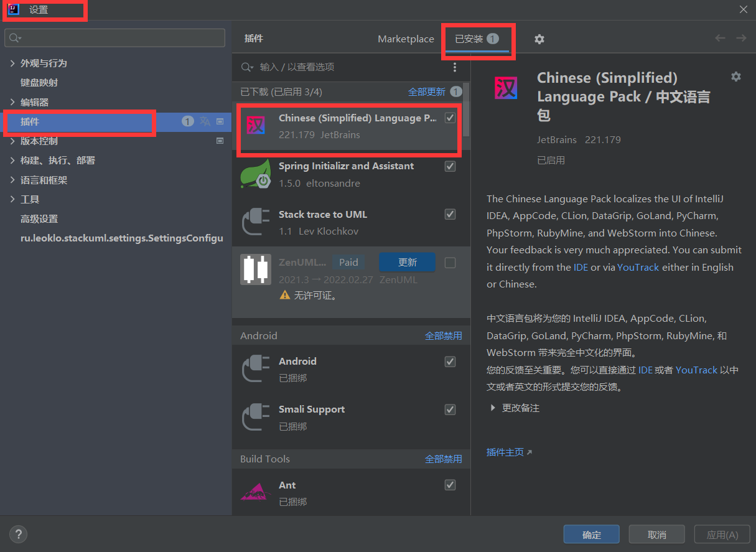The width and height of the screenshot is (756, 552).
Task: Click the Stack trace to UML plug icon
Action: click(x=255, y=222)
